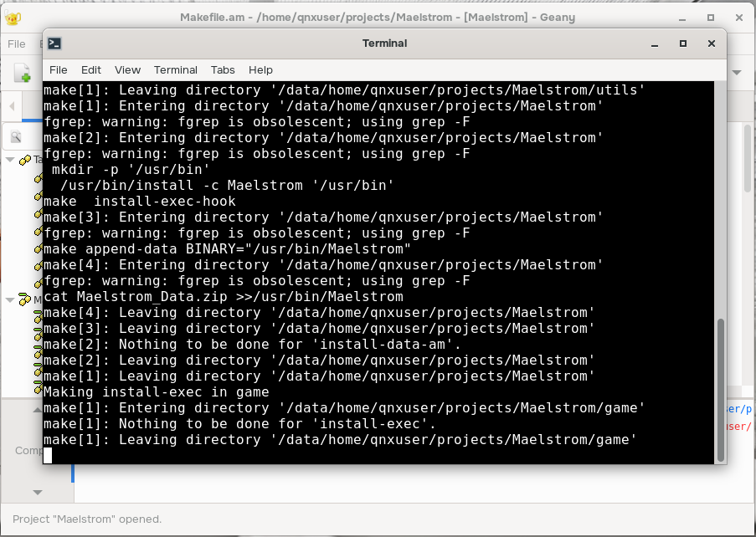756x537 pixels.
Task: Open the Edit menu in Terminal
Action: pos(91,69)
